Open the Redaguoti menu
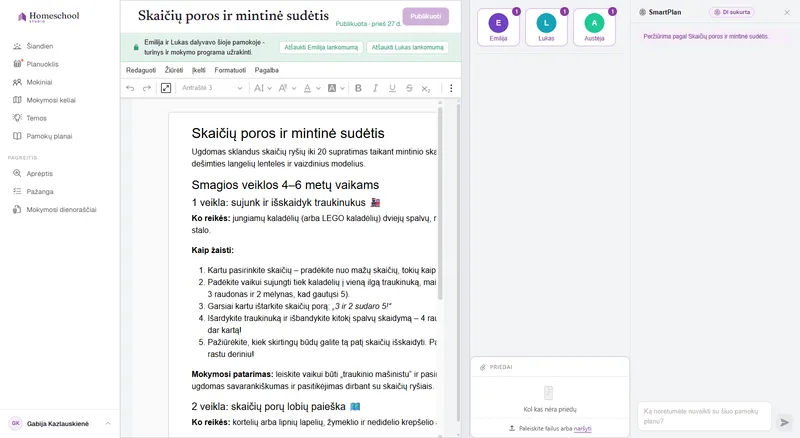Image resolution: width=800 pixels, height=438 pixels. point(141,70)
